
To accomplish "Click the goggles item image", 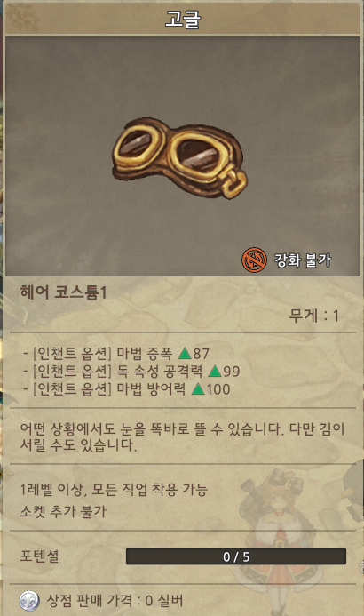I will 180,157.
